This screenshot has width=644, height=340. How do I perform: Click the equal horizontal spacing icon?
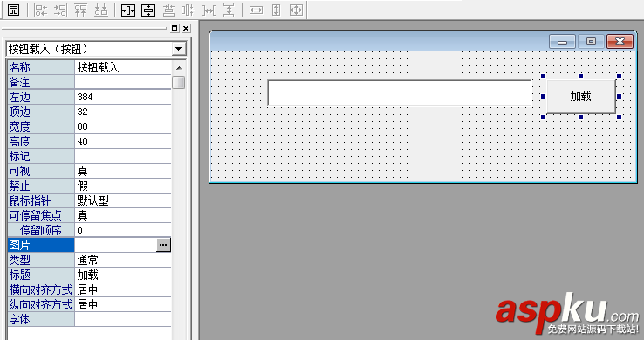pyautogui.click(x=209, y=10)
